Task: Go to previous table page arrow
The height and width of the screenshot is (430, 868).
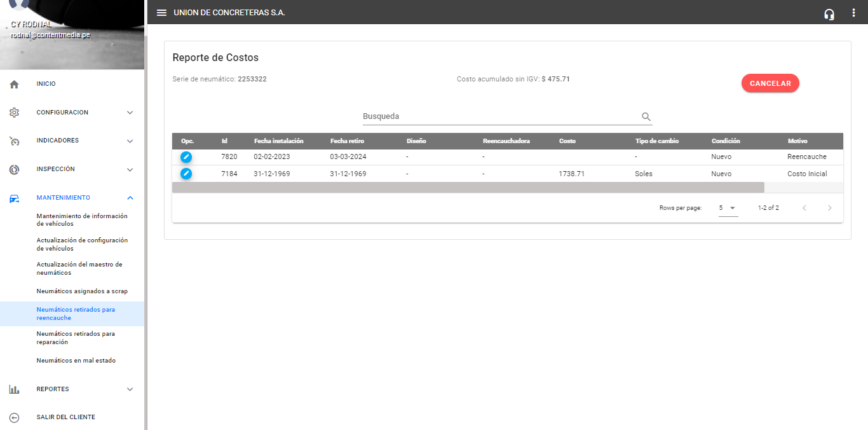Action: coord(804,208)
